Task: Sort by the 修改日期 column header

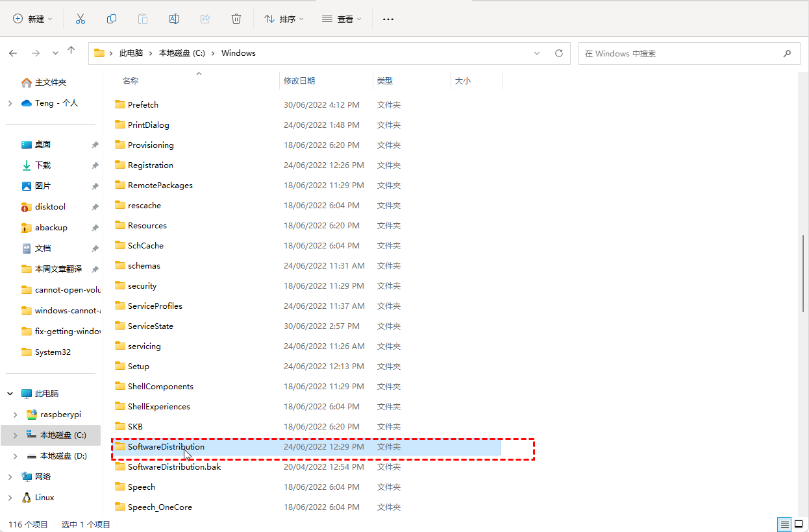Action: (x=299, y=81)
